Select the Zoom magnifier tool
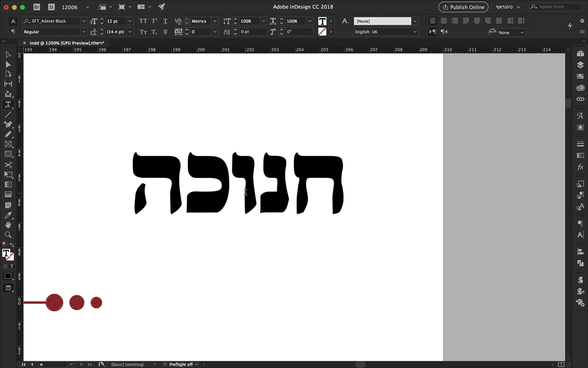Screen dimensions: 588x368 tap(8, 235)
